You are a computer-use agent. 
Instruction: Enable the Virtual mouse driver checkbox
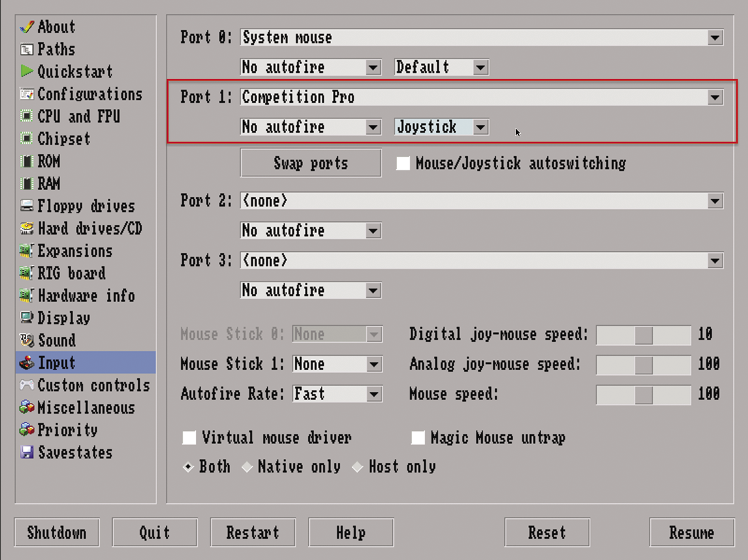pos(189,438)
